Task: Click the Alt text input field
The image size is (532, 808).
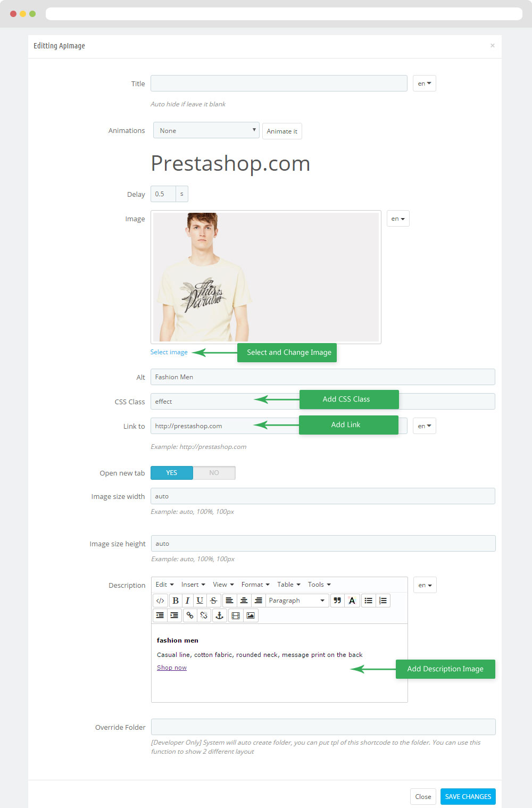Action: [x=323, y=377]
